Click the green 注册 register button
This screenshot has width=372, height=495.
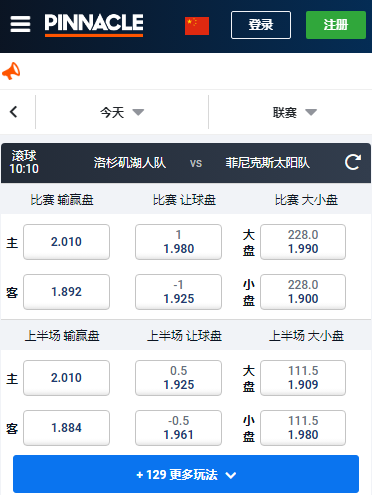[336, 25]
